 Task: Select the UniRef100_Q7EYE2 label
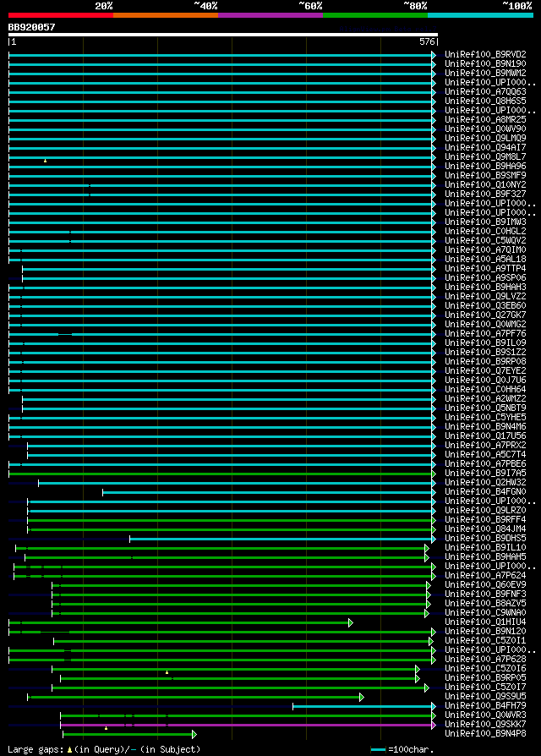click(x=485, y=370)
